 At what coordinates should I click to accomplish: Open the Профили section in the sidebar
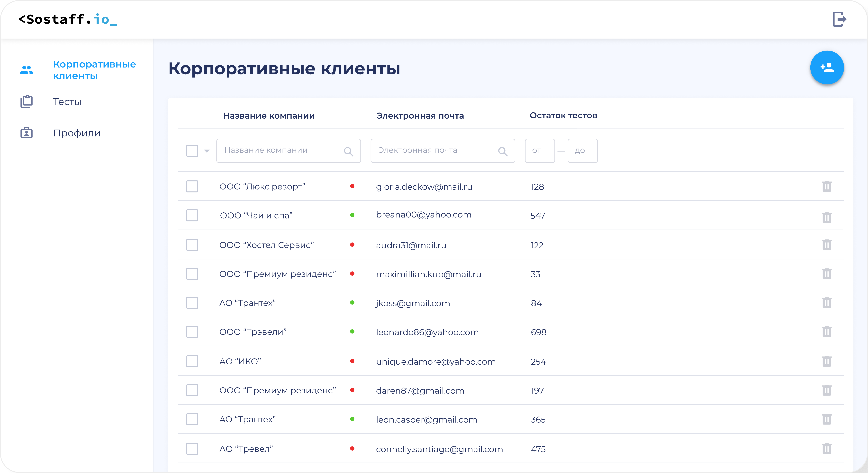tap(76, 133)
